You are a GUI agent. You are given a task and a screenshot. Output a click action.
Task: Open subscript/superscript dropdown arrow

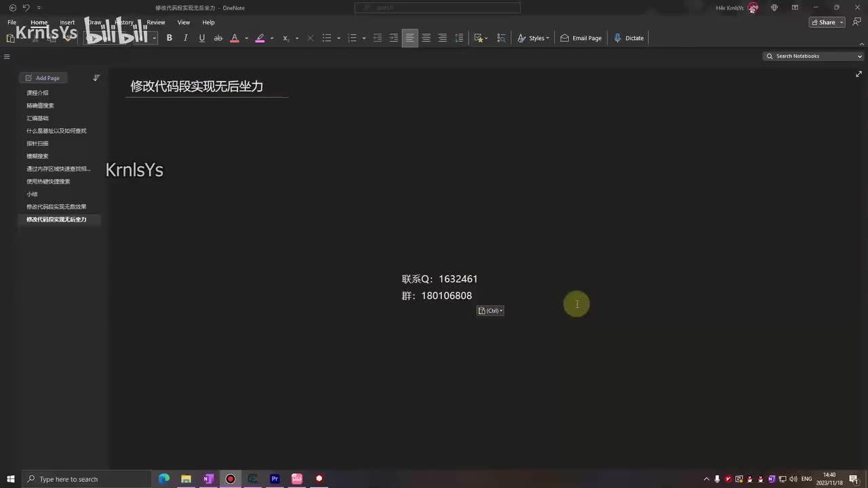(297, 38)
